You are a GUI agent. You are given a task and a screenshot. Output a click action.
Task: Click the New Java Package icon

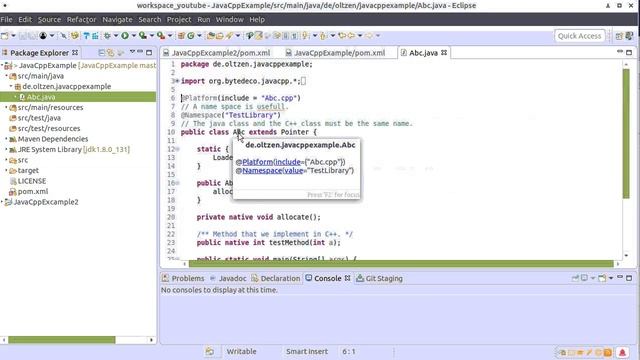181,36
